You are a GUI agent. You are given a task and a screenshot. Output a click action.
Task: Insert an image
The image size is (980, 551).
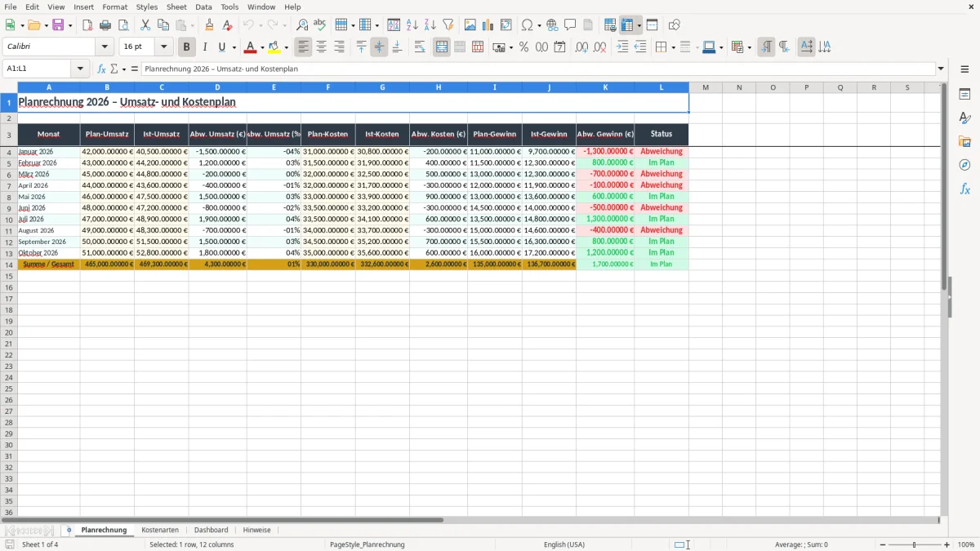coord(470,25)
